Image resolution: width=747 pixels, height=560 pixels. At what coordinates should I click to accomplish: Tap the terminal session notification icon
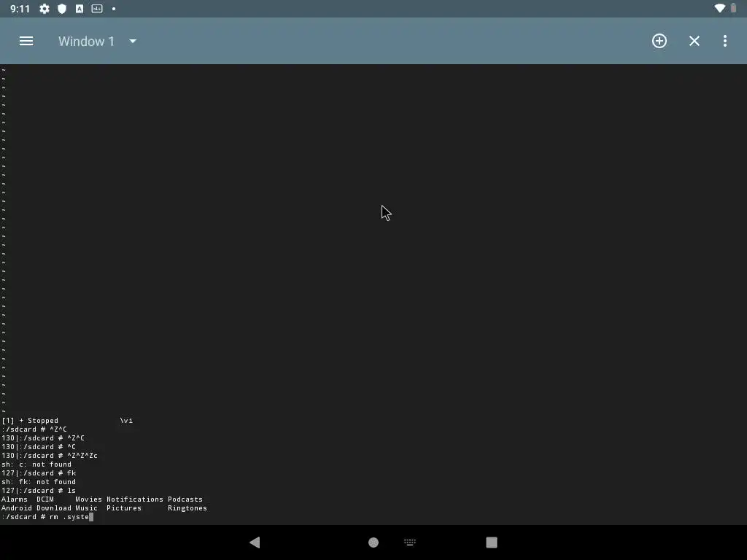pyautogui.click(x=97, y=9)
